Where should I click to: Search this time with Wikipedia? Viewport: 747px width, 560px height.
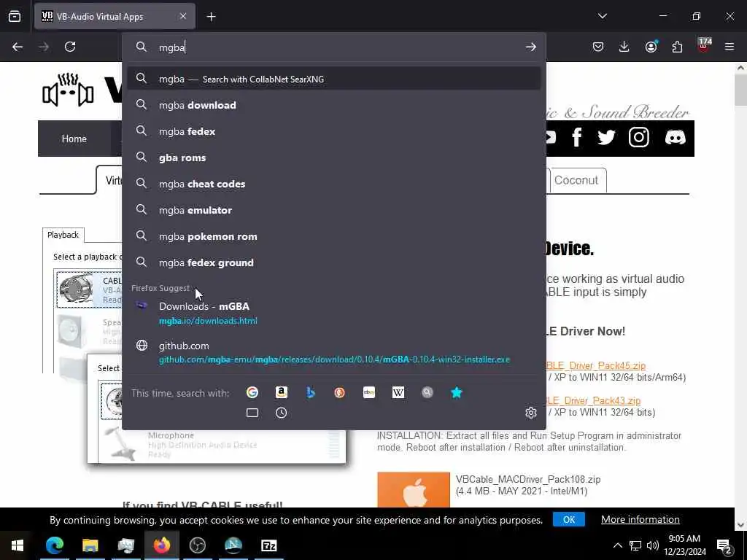pos(398,392)
